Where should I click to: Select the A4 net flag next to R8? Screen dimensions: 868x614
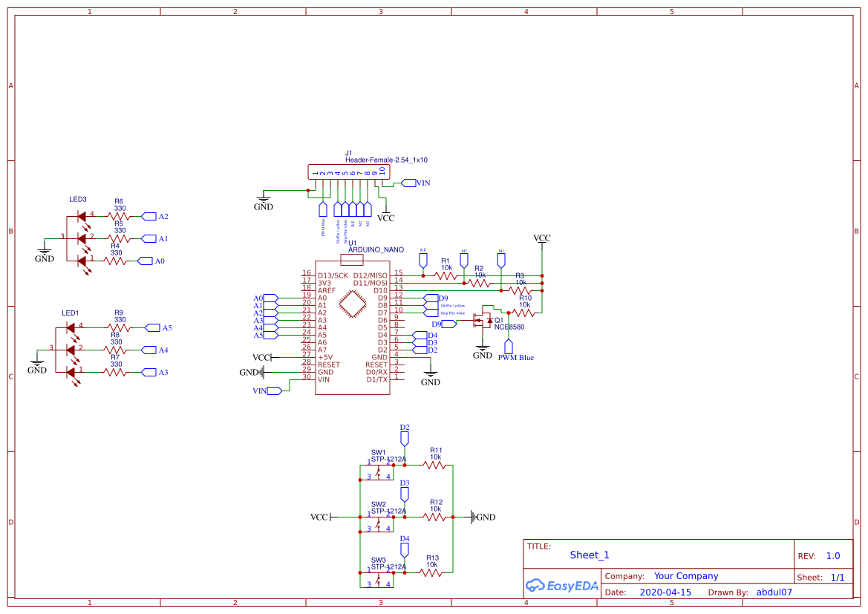149,350
